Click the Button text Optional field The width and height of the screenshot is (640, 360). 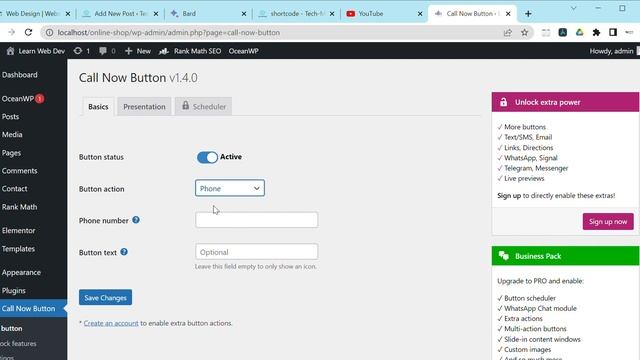click(256, 252)
